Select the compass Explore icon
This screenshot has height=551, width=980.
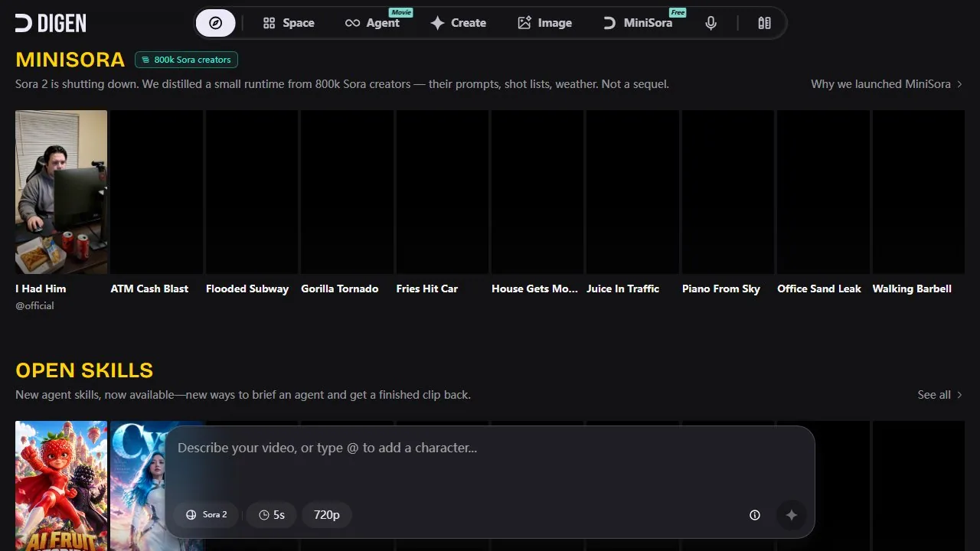coord(216,23)
